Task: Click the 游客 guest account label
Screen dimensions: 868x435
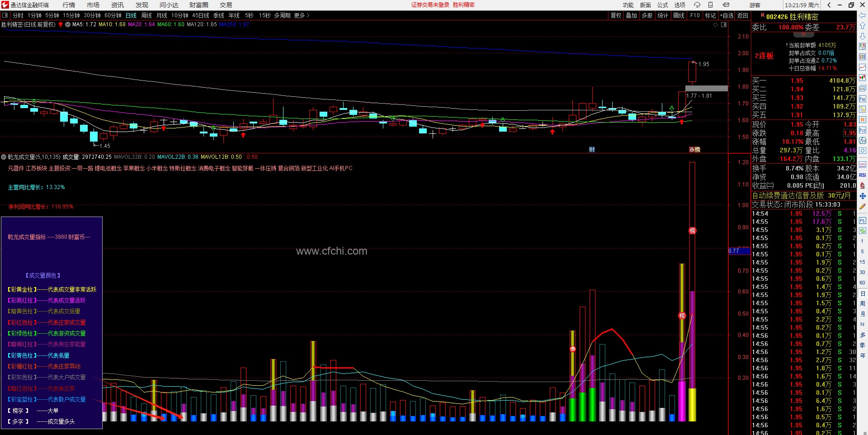Action: click(x=755, y=5)
